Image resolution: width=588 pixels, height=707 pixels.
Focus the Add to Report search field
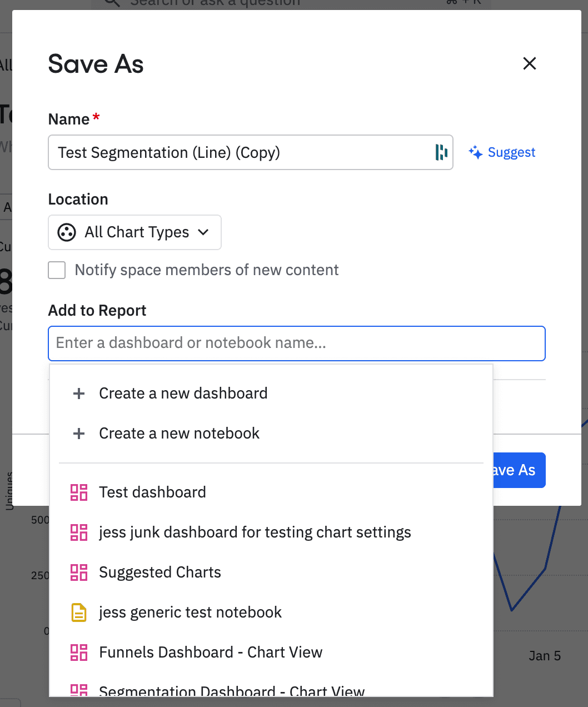pos(297,343)
